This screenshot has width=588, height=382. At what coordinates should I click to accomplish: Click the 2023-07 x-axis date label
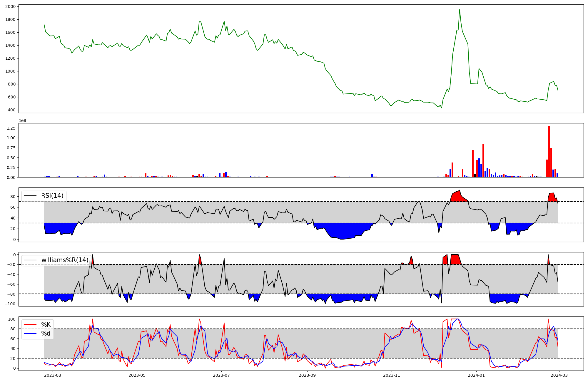point(221,375)
